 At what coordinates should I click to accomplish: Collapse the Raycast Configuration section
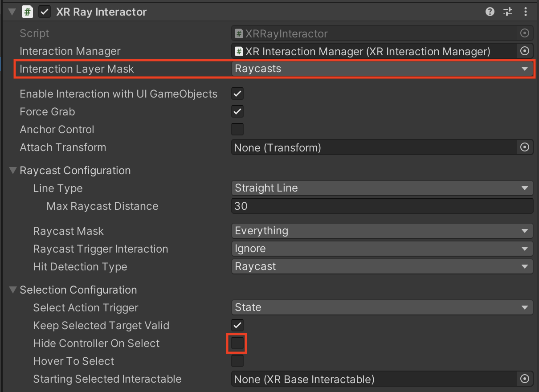pyautogui.click(x=13, y=171)
